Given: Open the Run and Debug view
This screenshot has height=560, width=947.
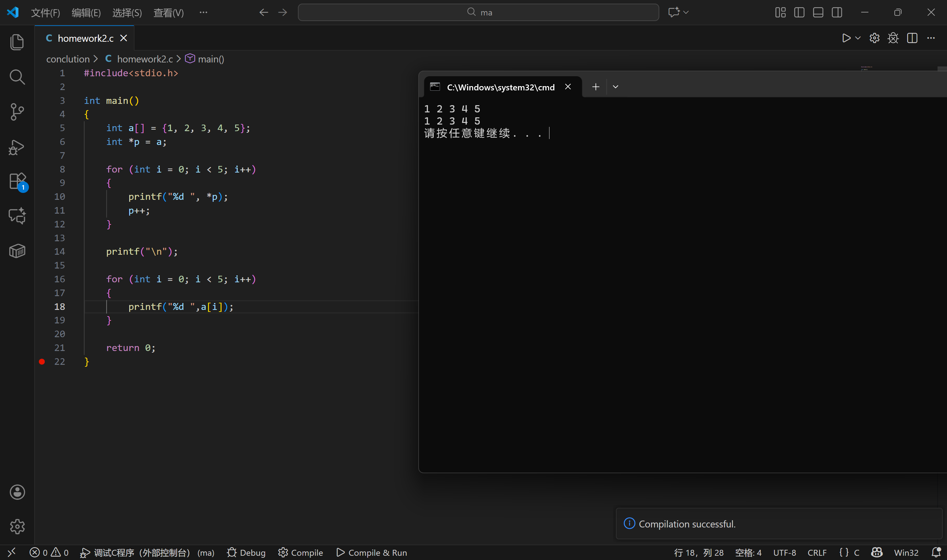Looking at the screenshot, I should coord(17,147).
